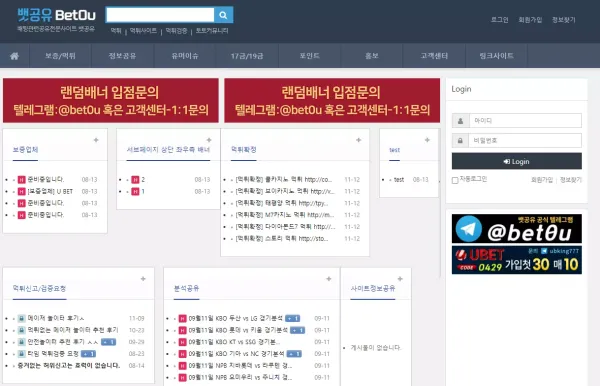This screenshot has height=386, width=600.
Task: Click into the header search input field
Action: [160, 15]
